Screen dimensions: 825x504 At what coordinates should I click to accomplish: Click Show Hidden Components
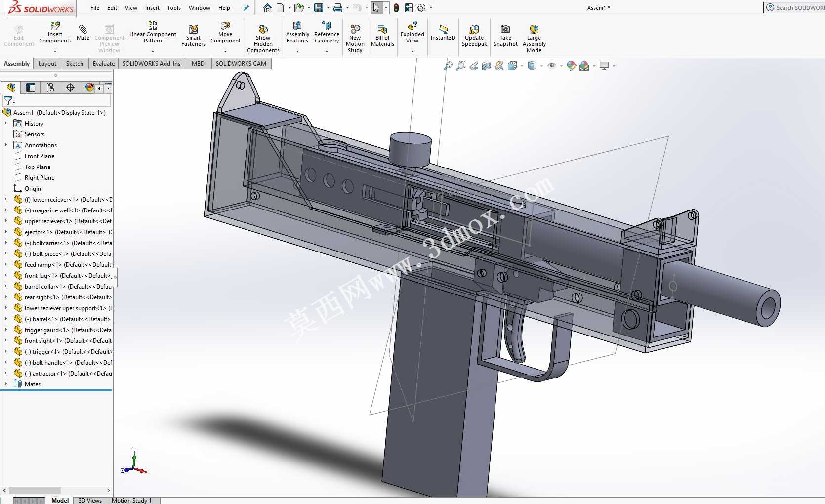coord(263,39)
